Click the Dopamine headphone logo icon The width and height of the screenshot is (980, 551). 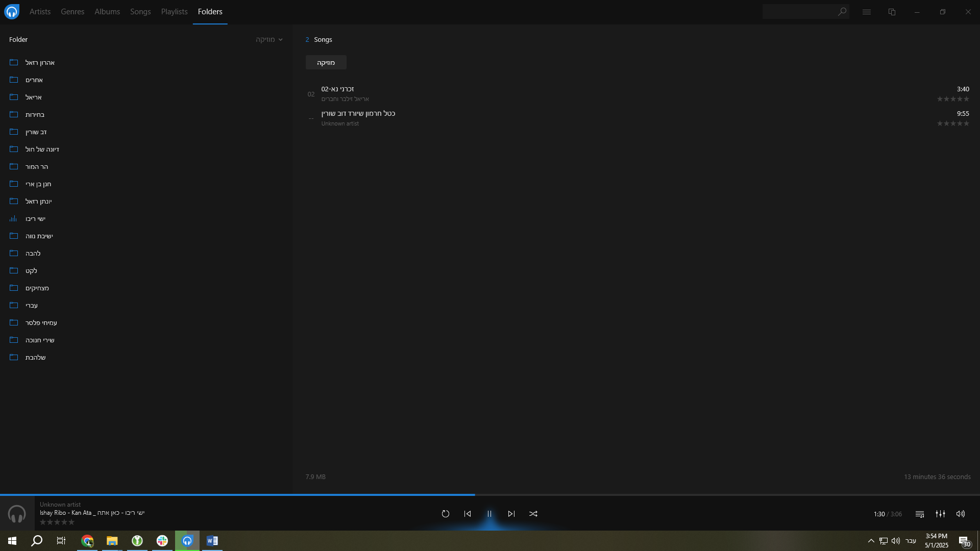(x=12, y=11)
